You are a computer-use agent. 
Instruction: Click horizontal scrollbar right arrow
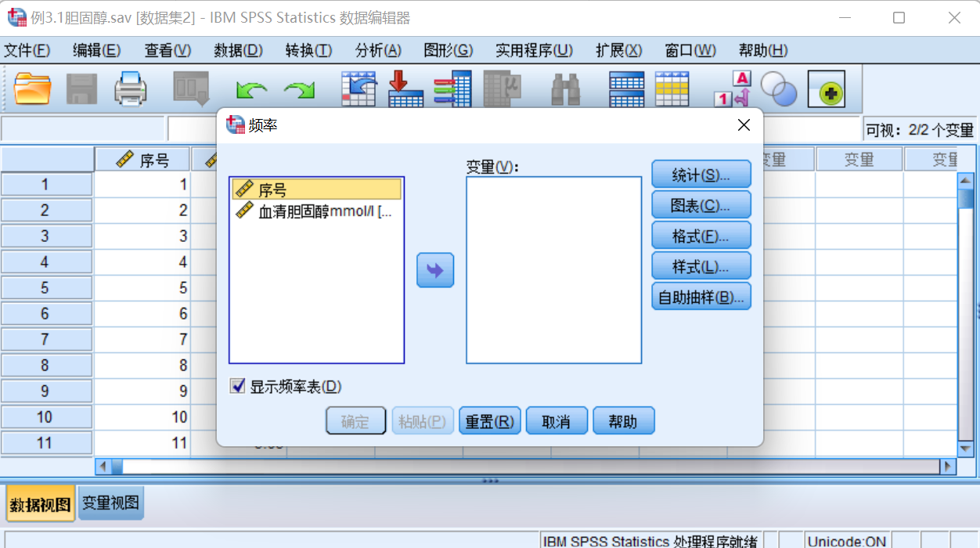click(948, 466)
